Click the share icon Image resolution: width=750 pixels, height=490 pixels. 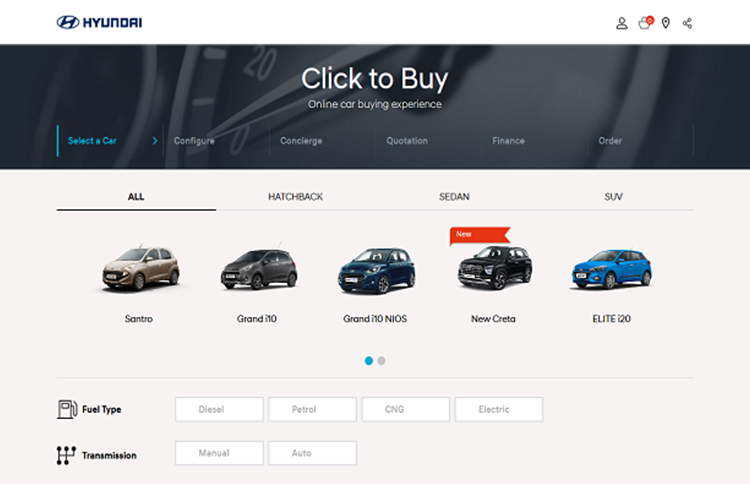coord(687,23)
